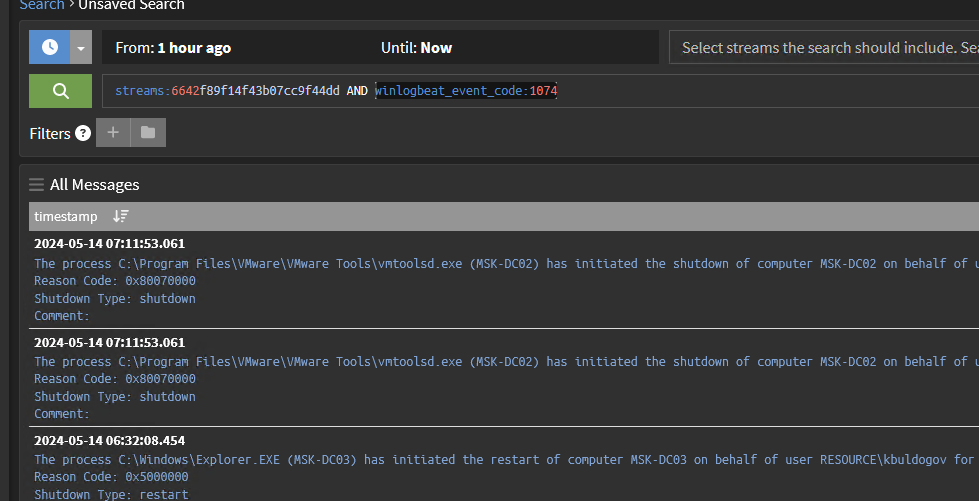Click the Until: Now time range label
Viewport: 979px width, 501px height.
416,47
